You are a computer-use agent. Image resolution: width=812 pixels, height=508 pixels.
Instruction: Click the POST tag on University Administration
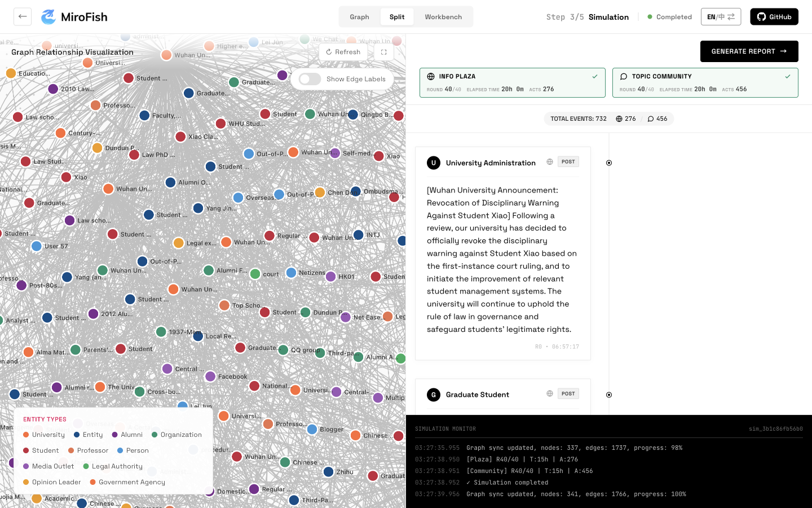click(x=568, y=162)
